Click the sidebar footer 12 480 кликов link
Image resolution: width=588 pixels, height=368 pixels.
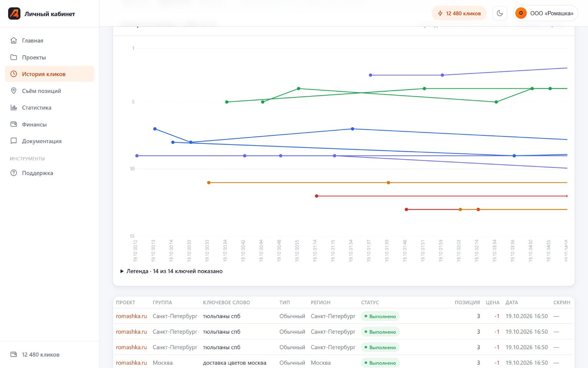50,354
